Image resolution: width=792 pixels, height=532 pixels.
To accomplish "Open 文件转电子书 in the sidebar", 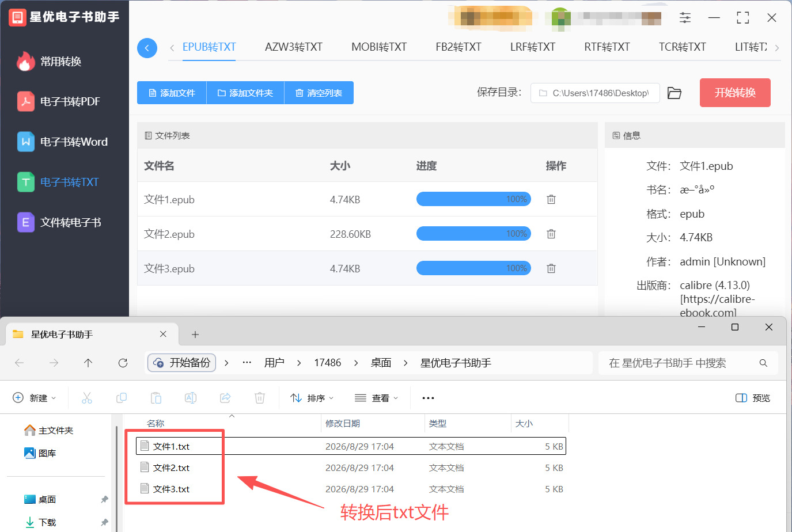I will (59, 222).
